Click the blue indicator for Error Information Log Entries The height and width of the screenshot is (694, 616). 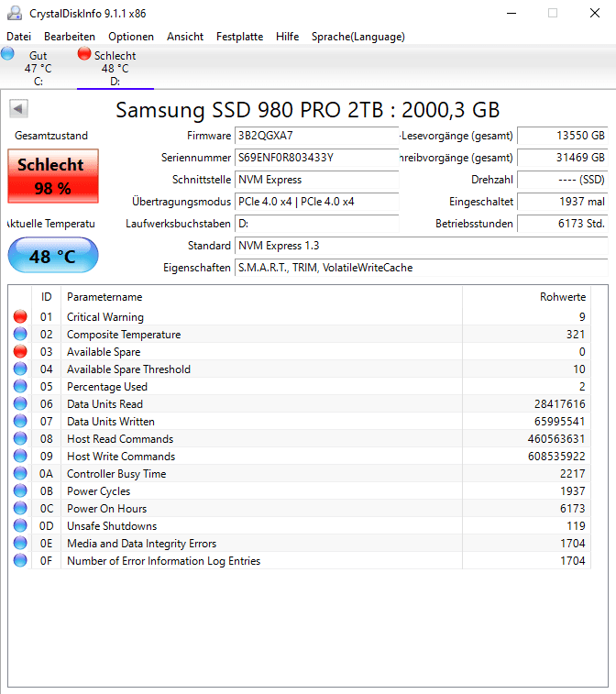[x=20, y=560]
